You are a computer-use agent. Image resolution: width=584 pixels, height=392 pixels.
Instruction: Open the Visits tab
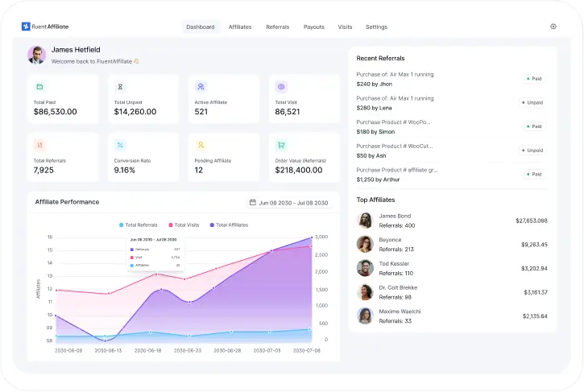(x=345, y=27)
